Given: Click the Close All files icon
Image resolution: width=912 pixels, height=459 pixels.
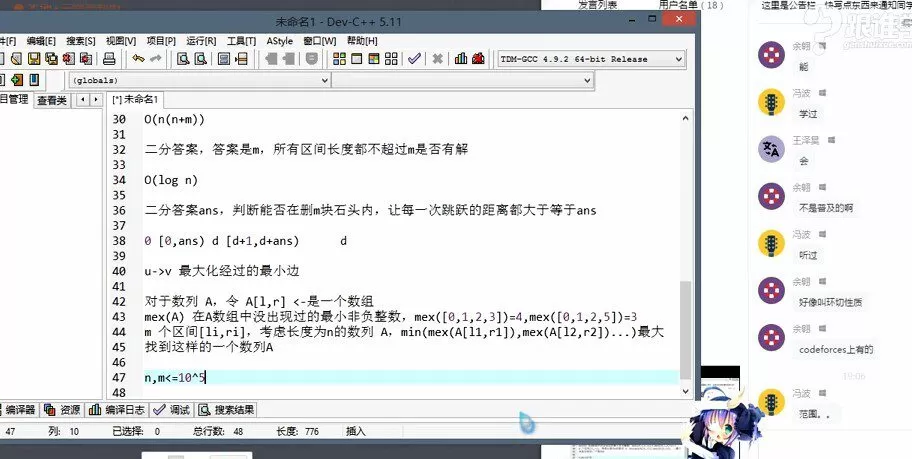Looking at the screenshot, I should click(86, 59).
